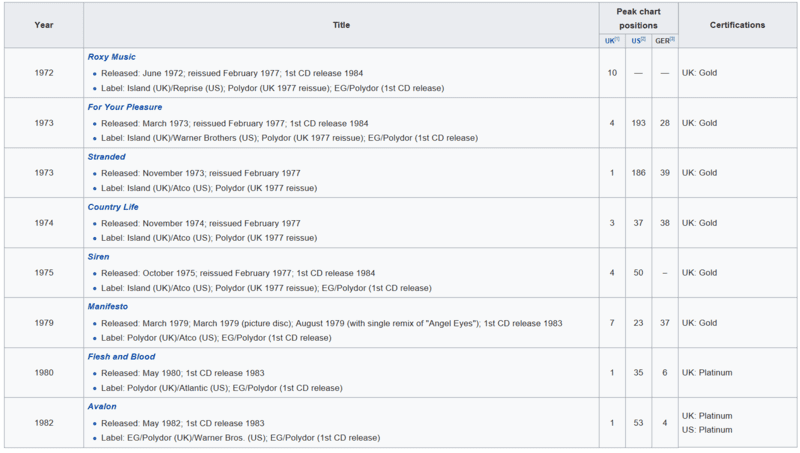Click the GER chart column header
800x453 pixels.
[663, 41]
